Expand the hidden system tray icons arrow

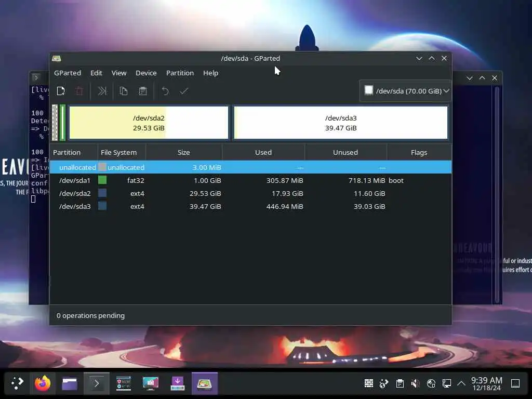click(461, 383)
